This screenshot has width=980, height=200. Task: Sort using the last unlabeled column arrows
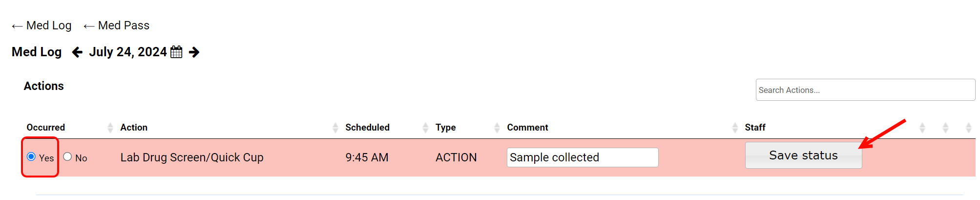(x=968, y=128)
